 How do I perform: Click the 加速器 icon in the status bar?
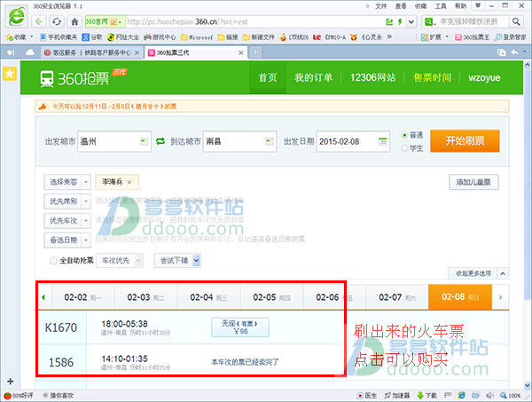pos(396,395)
